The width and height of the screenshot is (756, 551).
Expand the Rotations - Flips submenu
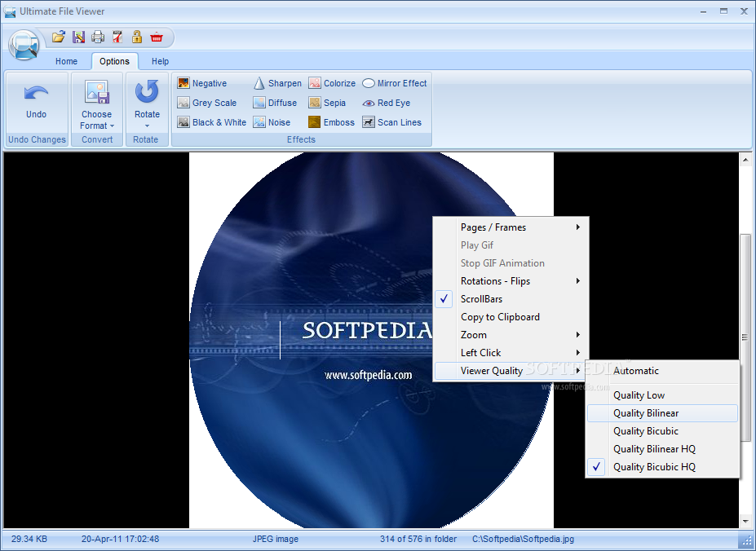511,281
